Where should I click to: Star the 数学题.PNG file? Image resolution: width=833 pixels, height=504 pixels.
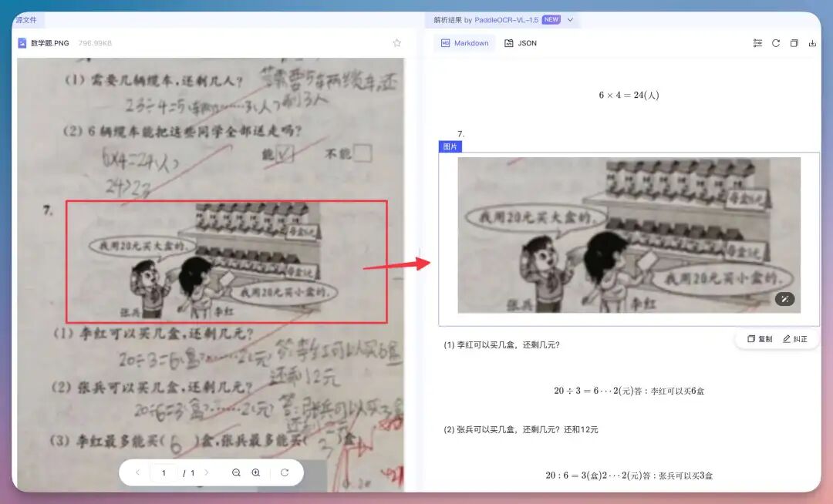pyautogui.click(x=396, y=42)
